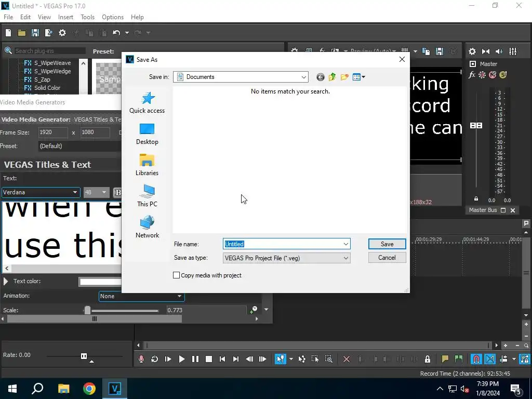Select the Envelope Edit tool

tap(302, 359)
